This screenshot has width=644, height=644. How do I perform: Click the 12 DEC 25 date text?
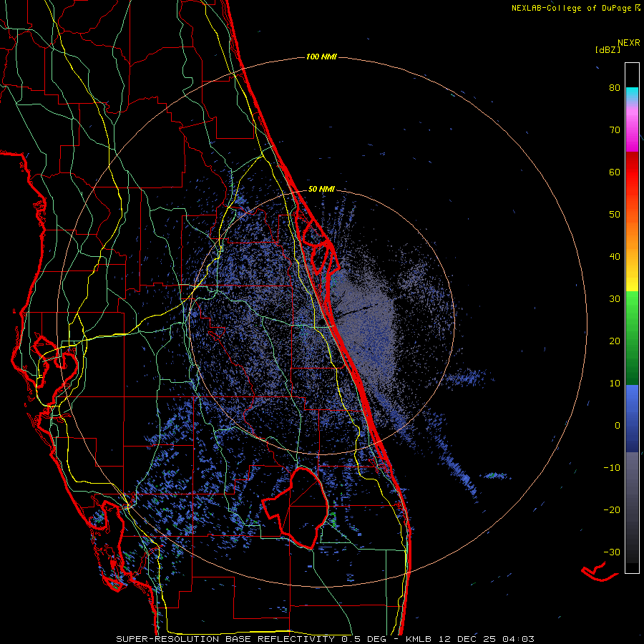point(467,639)
